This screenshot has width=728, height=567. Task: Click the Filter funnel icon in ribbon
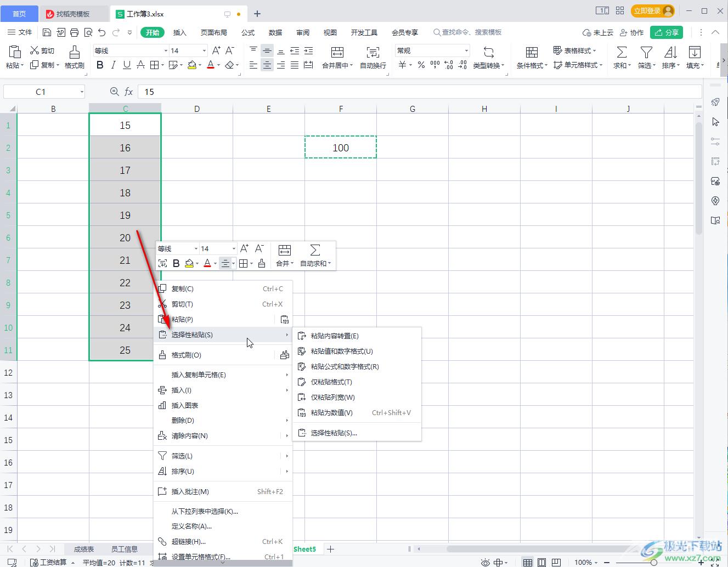tap(646, 52)
